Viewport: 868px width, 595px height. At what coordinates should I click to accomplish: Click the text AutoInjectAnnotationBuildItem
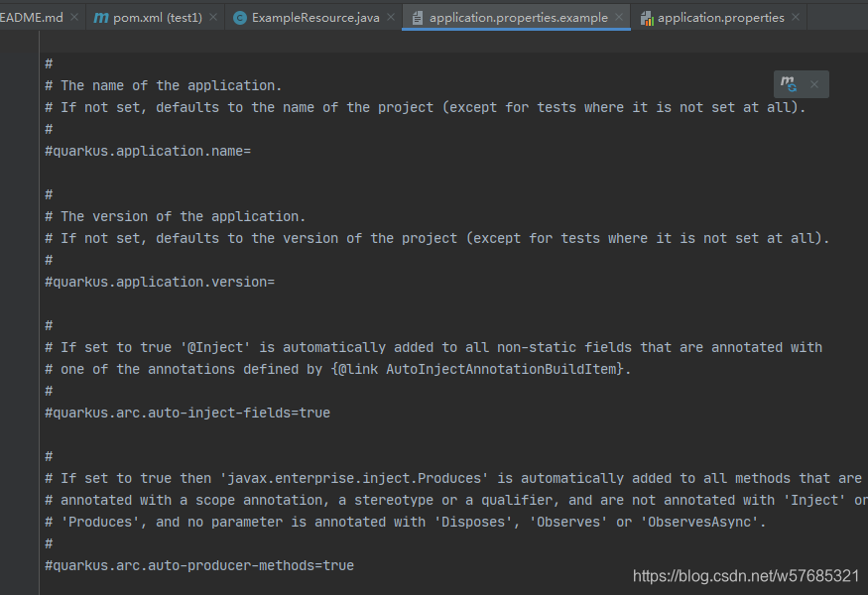(502, 369)
